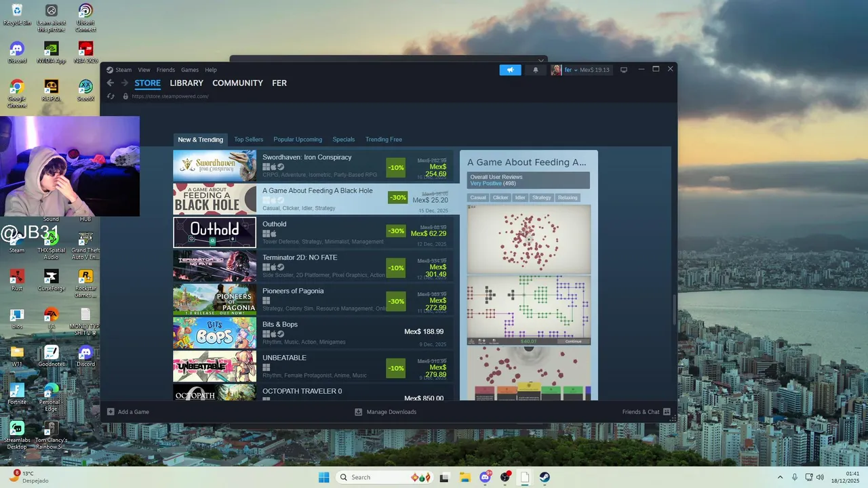
Task: Select the Popular Upcoming tab
Action: pos(298,140)
